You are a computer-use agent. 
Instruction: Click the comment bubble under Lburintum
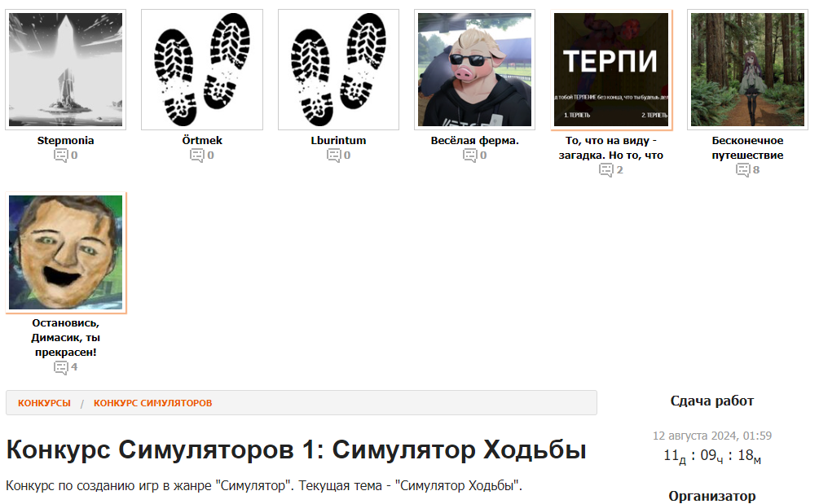pos(334,156)
